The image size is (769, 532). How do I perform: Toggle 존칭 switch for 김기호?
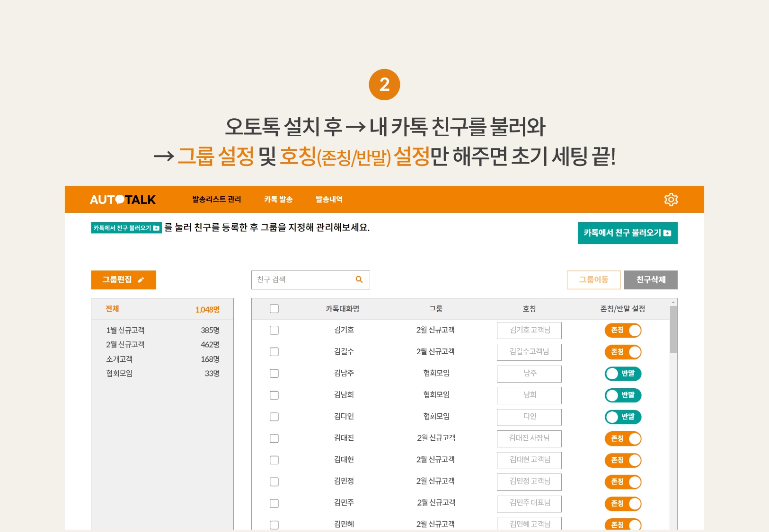[623, 330]
